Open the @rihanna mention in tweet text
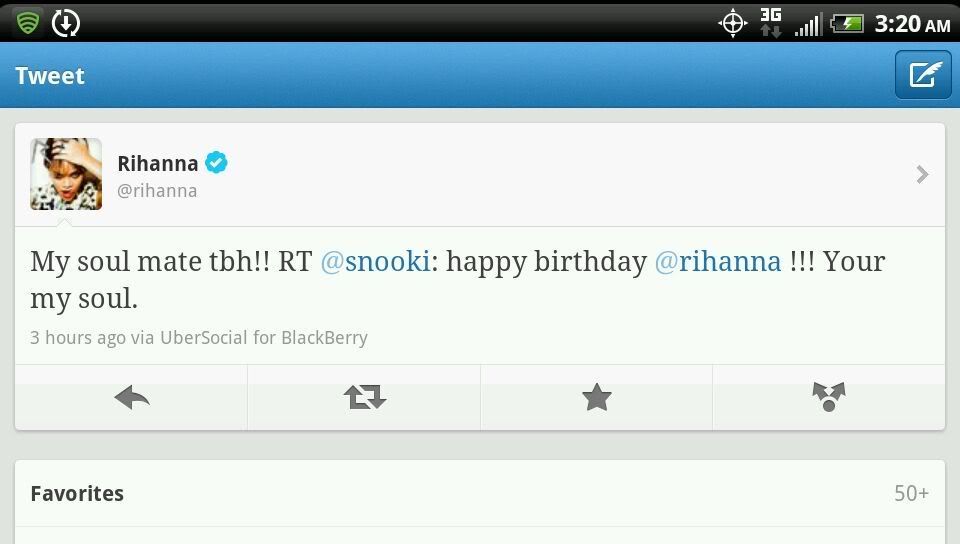Viewport: 960px width, 544px height. 718,262
